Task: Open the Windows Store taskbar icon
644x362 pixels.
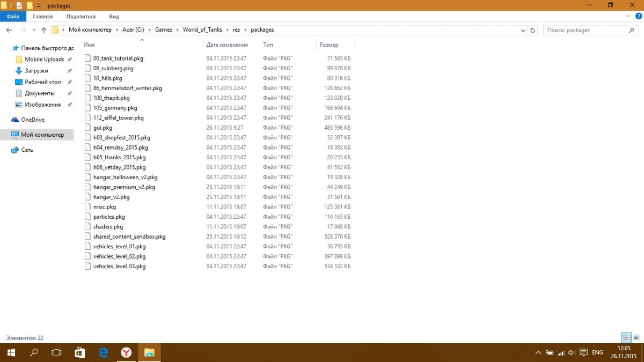Action: (x=79, y=352)
